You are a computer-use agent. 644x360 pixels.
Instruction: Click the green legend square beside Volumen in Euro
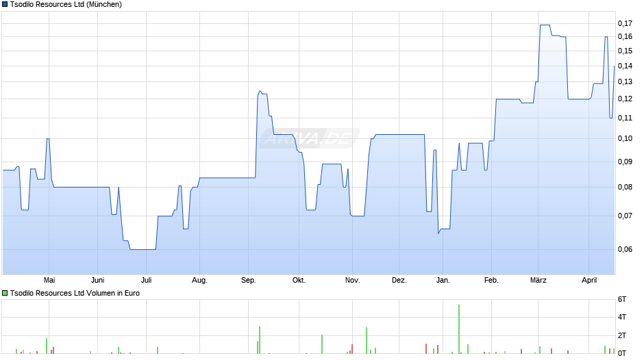tap(5, 293)
